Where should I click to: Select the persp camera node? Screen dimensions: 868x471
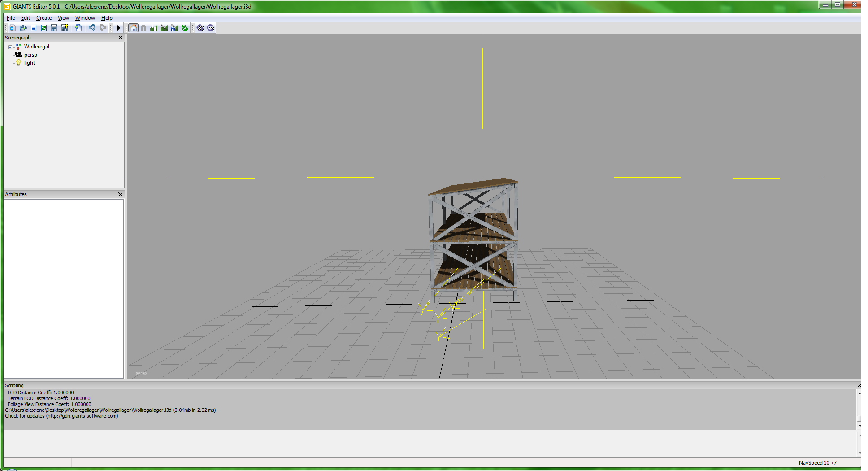pyautogui.click(x=30, y=55)
